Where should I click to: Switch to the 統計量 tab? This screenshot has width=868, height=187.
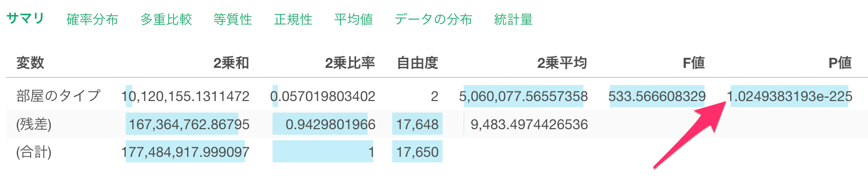[513, 19]
